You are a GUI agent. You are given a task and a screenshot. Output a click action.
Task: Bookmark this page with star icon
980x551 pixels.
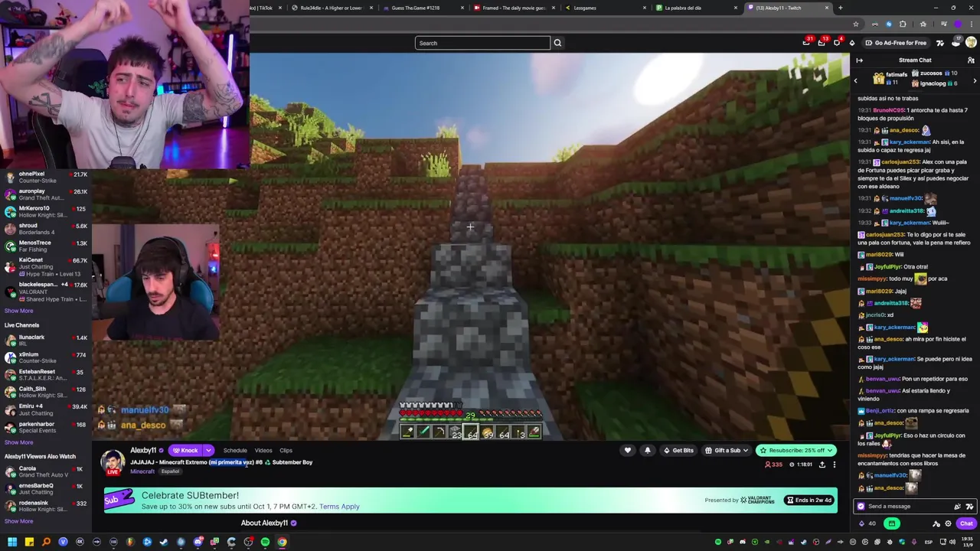tap(856, 24)
